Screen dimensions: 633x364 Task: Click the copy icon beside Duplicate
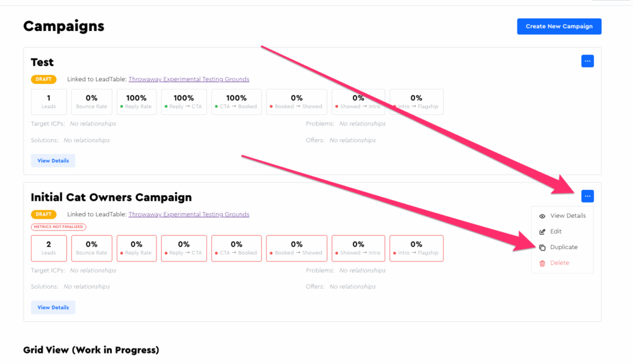[x=542, y=247]
